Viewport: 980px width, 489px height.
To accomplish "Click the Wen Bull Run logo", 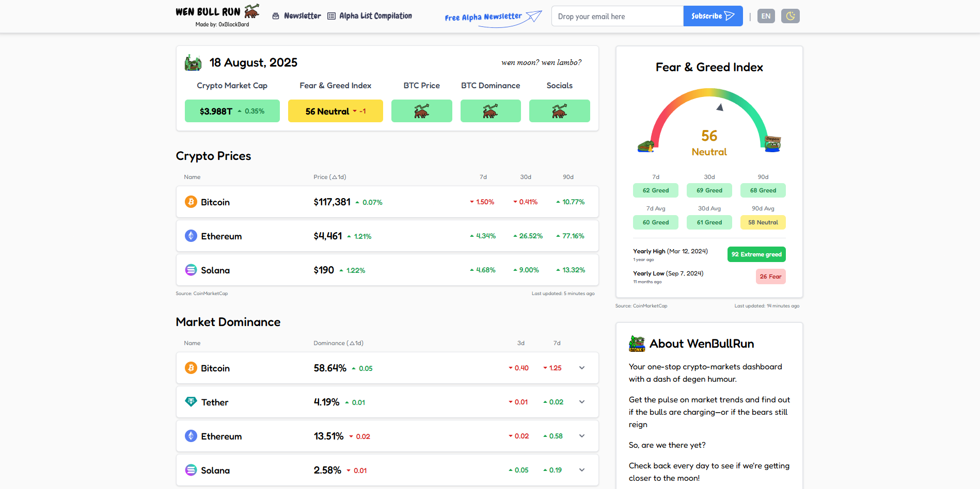I will 217,12.
